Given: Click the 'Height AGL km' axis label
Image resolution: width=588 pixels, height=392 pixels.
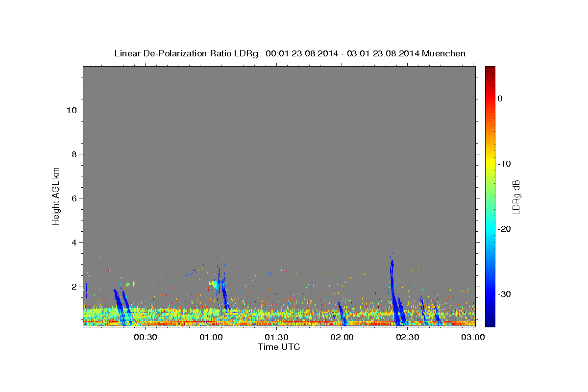Looking at the screenshot, I should point(56,196).
